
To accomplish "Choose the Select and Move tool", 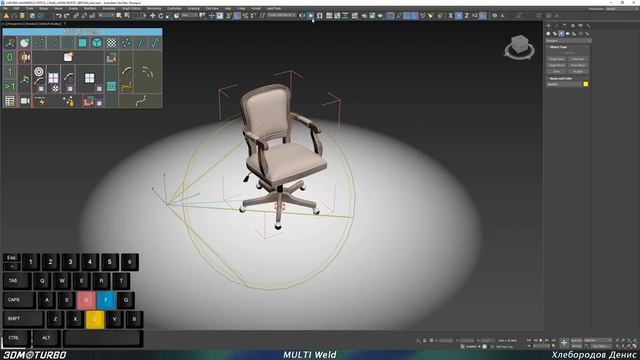I will click(152, 16).
